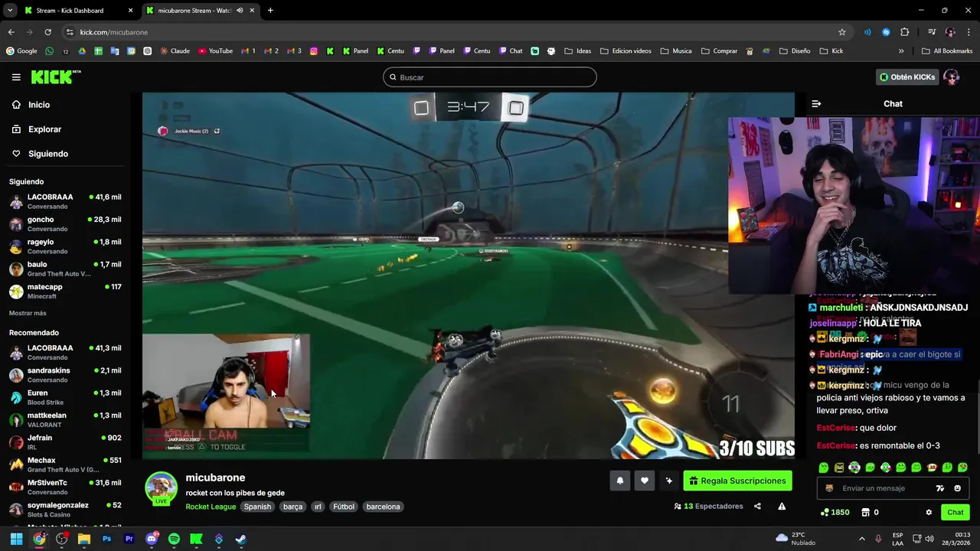The width and height of the screenshot is (980, 551).
Task: Insert the first green ghost quick emote
Action: pyautogui.click(x=824, y=468)
